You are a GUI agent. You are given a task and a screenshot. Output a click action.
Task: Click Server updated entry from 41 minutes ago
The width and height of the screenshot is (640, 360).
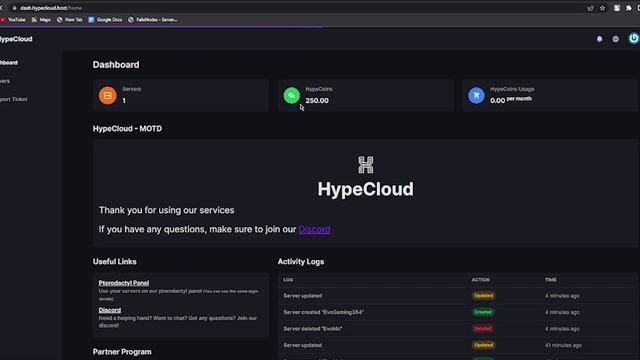click(x=302, y=345)
